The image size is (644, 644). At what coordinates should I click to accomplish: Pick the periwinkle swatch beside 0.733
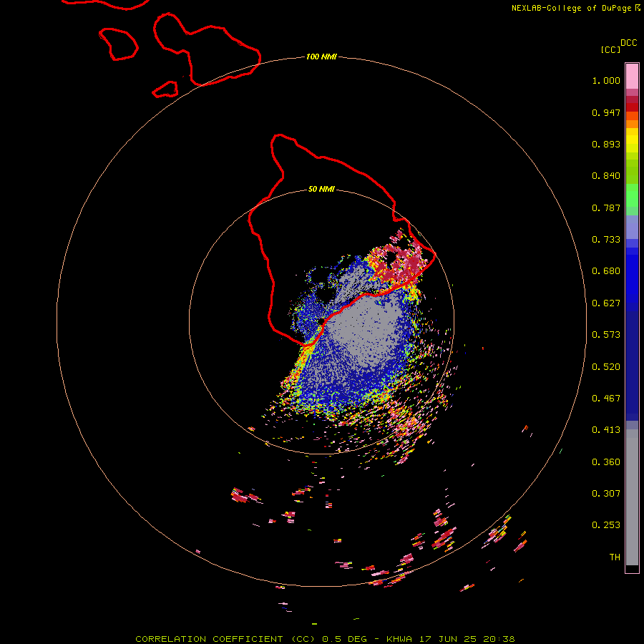pyautogui.click(x=632, y=232)
